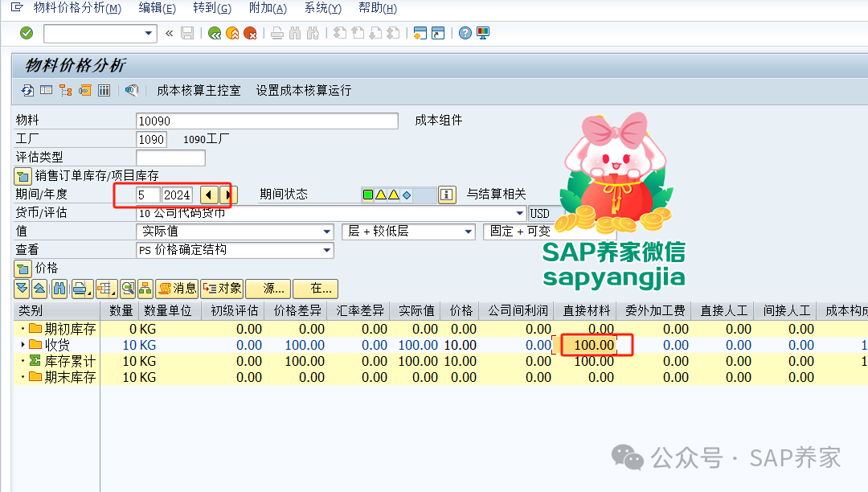Click the Find Next binoculars icon
The width and height of the screenshot is (868, 492).
tap(313, 33)
